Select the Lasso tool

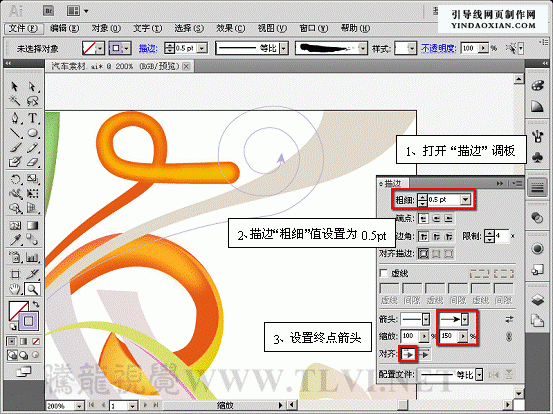coord(32,101)
